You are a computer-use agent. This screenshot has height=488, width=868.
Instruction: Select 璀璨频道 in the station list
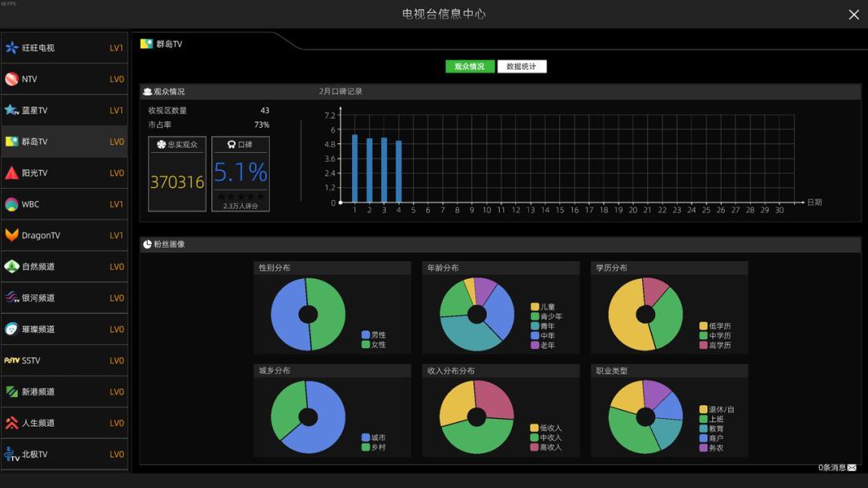point(64,330)
